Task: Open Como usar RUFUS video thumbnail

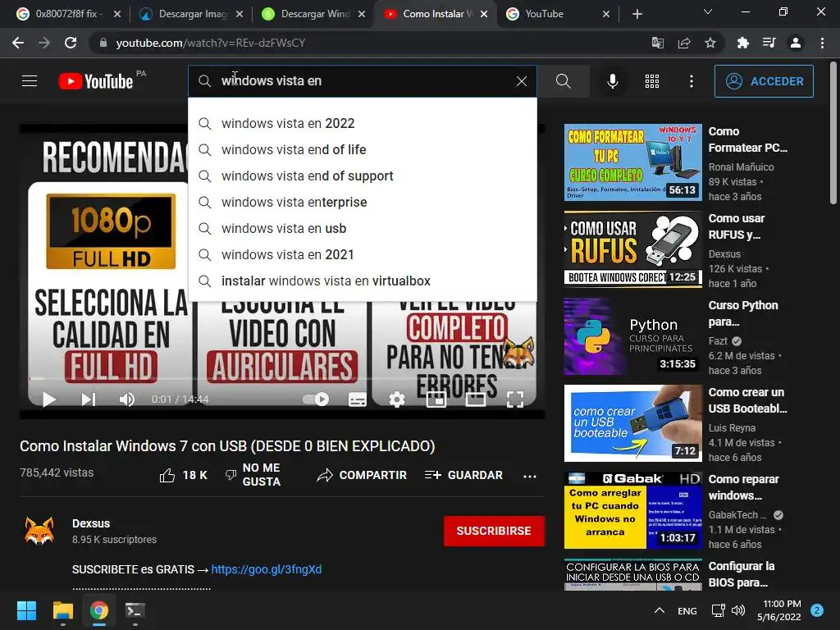Action: point(632,249)
